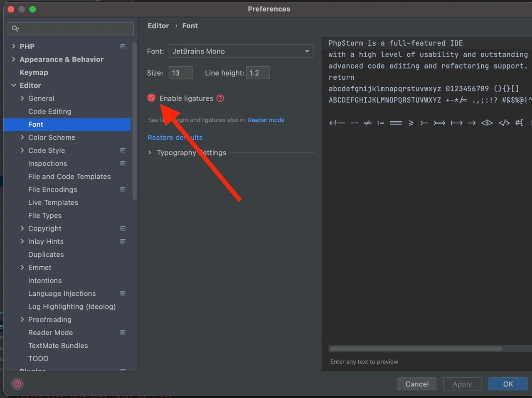Click the project-level icon next to Copyright
This screenshot has width=532, height=398.
pos(123,228)
